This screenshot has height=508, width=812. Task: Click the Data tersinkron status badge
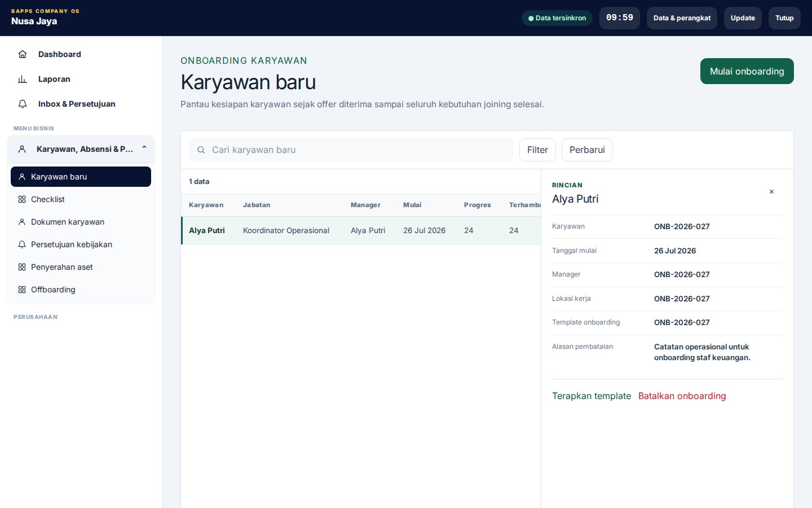(x=557, y=18)
